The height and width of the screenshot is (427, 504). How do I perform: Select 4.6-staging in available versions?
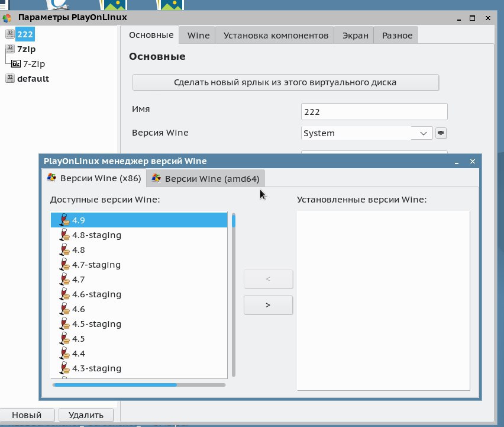pos(139,294)
